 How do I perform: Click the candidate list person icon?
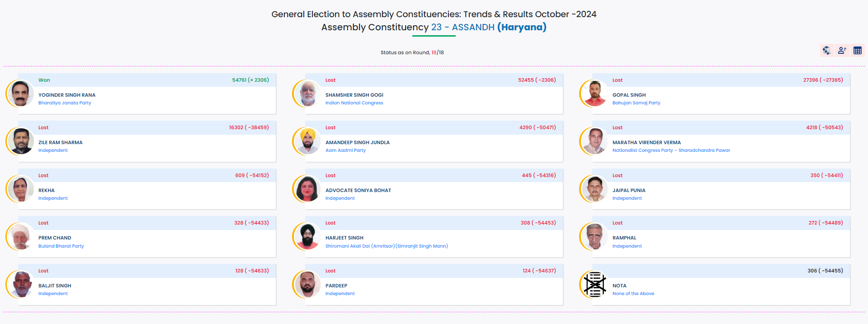pyautogui.click(x=842, y=51)
